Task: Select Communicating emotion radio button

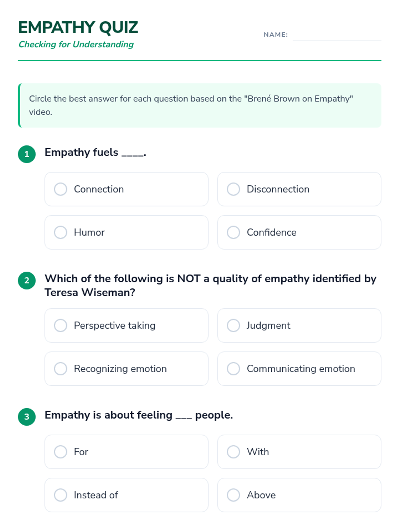Action: click(x=233, y=369)
